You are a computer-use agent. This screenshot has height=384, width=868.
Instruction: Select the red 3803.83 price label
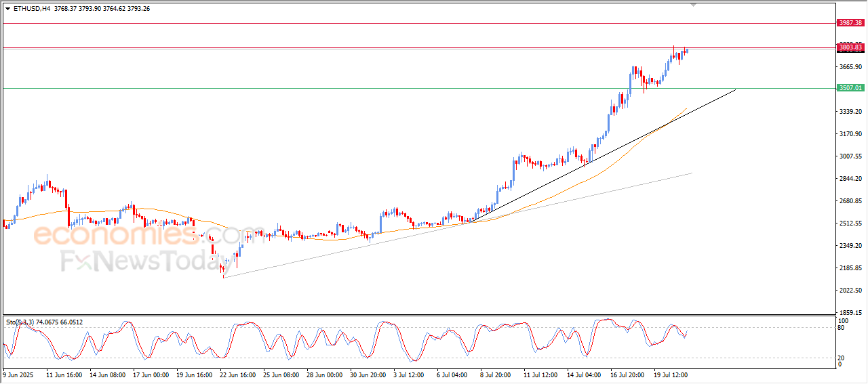coord(850,47)
